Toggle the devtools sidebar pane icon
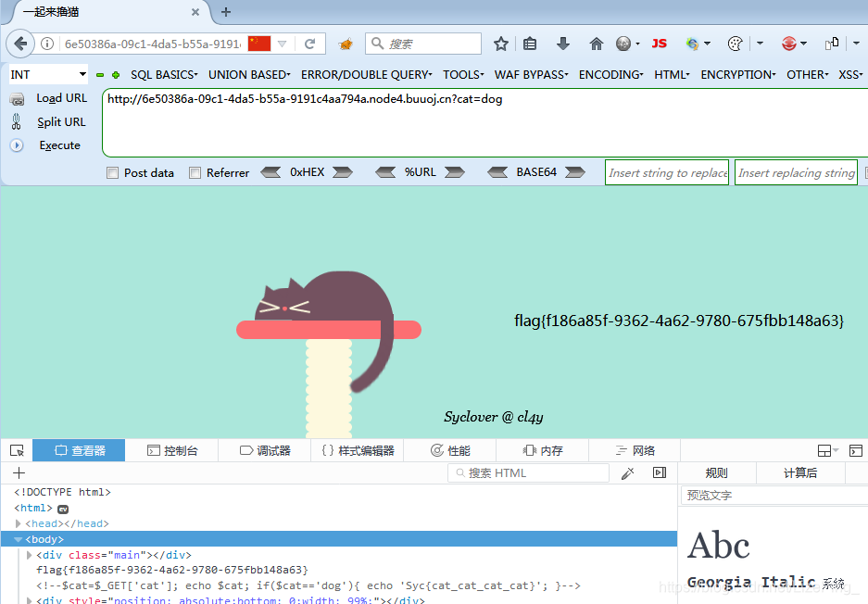868x604 pixels. [660, 472]
